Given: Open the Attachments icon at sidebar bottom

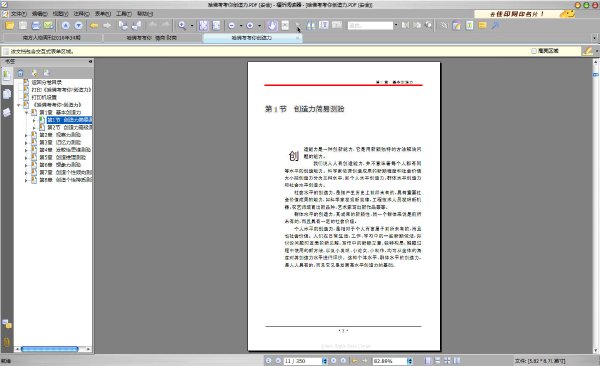Looking at the screenshot, I should 7,342.
